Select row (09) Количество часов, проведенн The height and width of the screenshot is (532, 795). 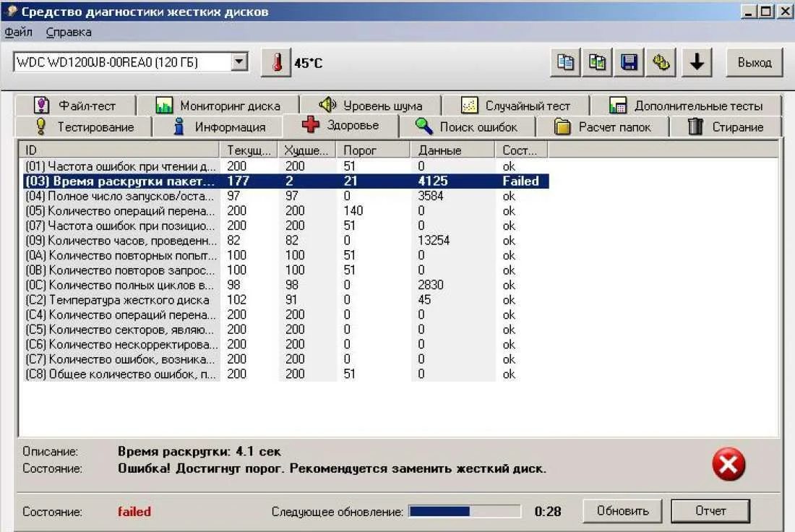point(286,241)
